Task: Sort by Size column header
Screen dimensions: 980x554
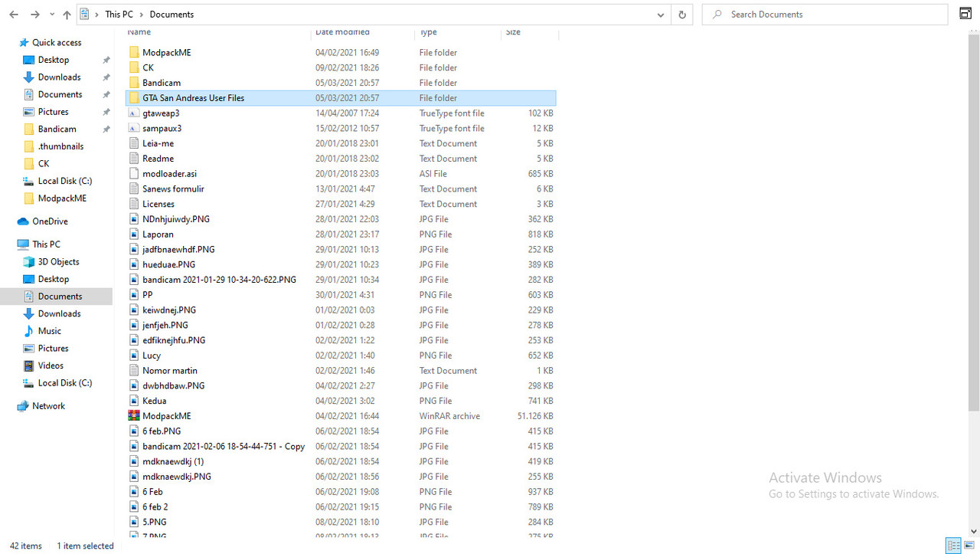Action: click(513, 32)
